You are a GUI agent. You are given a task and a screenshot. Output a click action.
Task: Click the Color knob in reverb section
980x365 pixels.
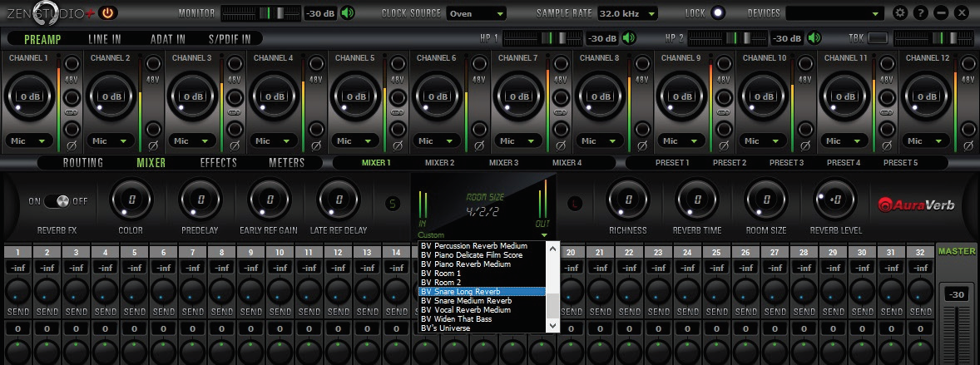[x=131, y=200]
